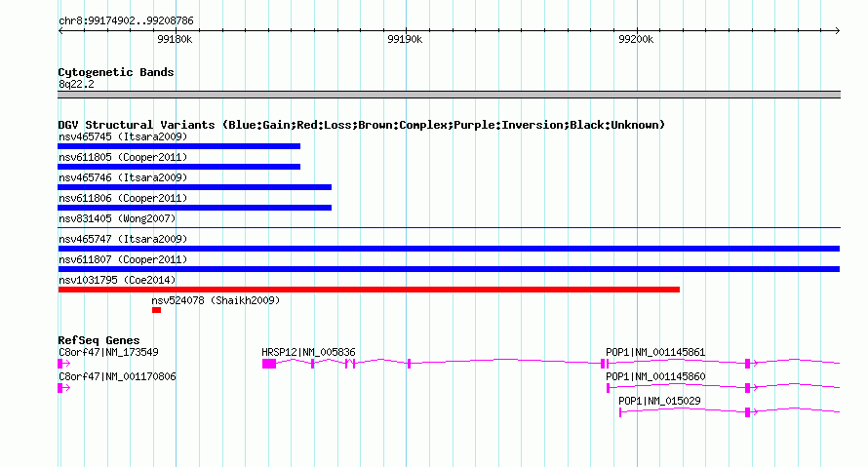Click the ruler's left arrowhead
This screenshot has height=467, width=868.
tap(60, 30)
